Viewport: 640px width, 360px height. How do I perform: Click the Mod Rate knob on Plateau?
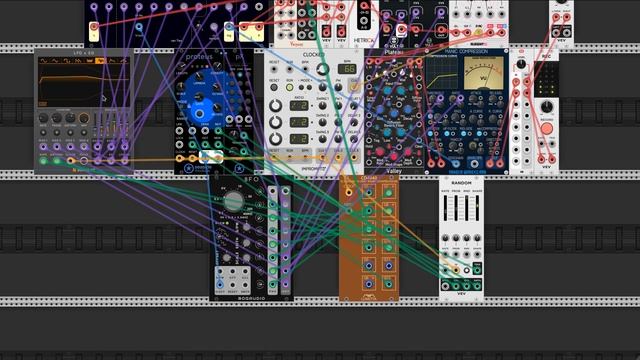click(x=380, y=152)
